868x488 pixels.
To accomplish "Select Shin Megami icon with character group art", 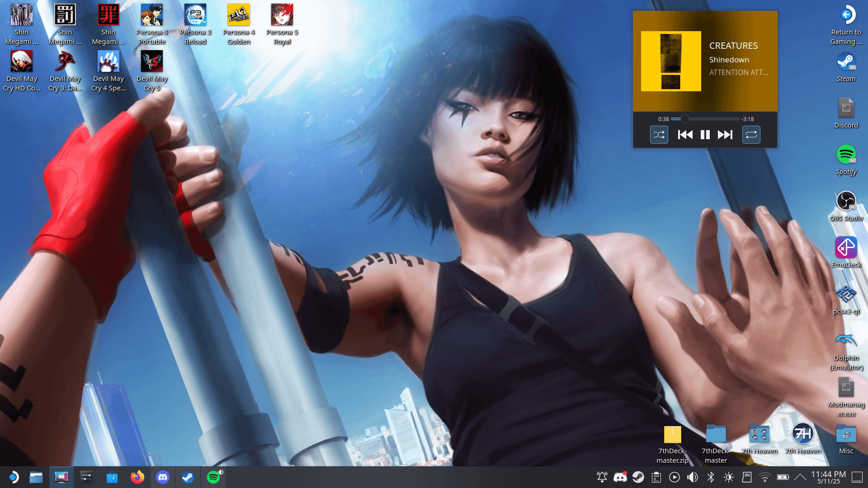I will click(x=22, y=24).
